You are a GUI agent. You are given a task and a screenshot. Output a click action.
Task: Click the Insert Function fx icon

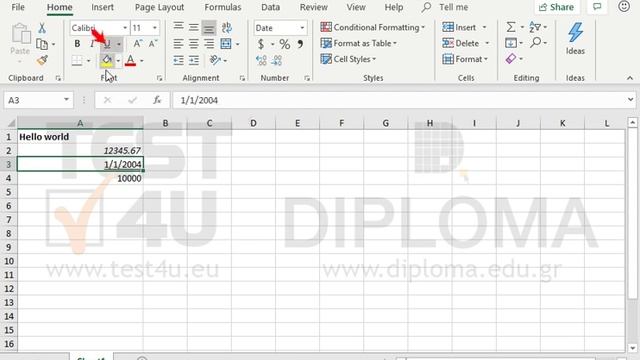pos(157,100)
